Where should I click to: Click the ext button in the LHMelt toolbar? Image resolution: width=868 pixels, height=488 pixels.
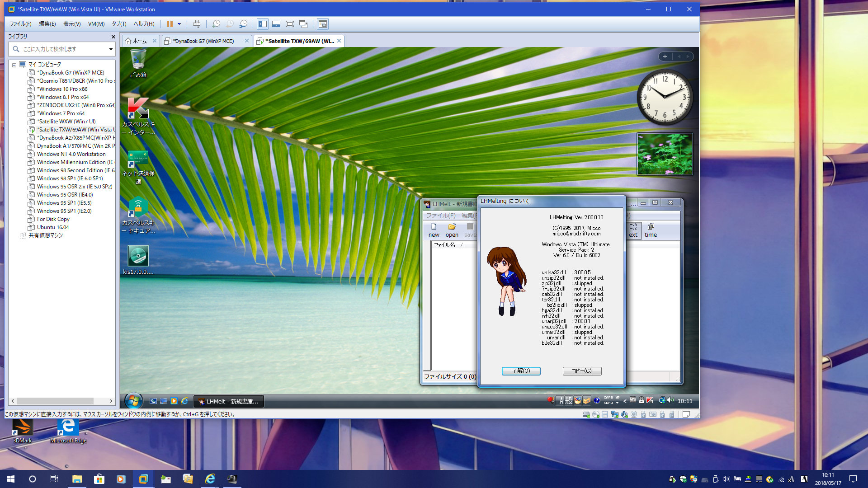click(x=633, y=230)
